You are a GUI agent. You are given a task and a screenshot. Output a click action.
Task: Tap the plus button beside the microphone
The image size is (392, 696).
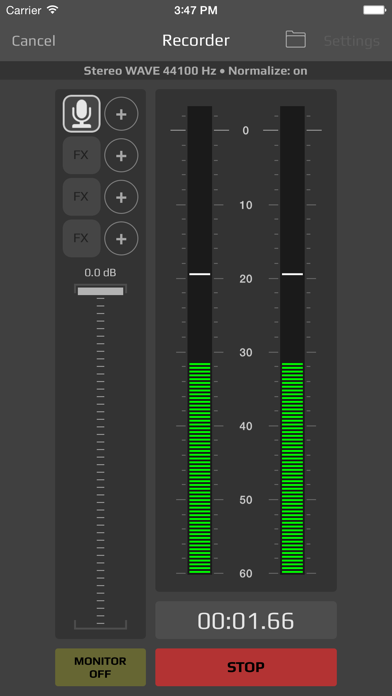tap(121, 114)
